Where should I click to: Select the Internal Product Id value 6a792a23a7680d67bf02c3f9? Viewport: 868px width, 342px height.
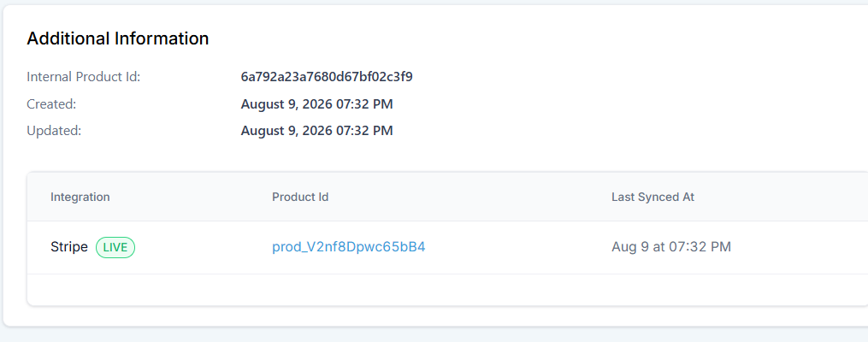pos(327,77)
